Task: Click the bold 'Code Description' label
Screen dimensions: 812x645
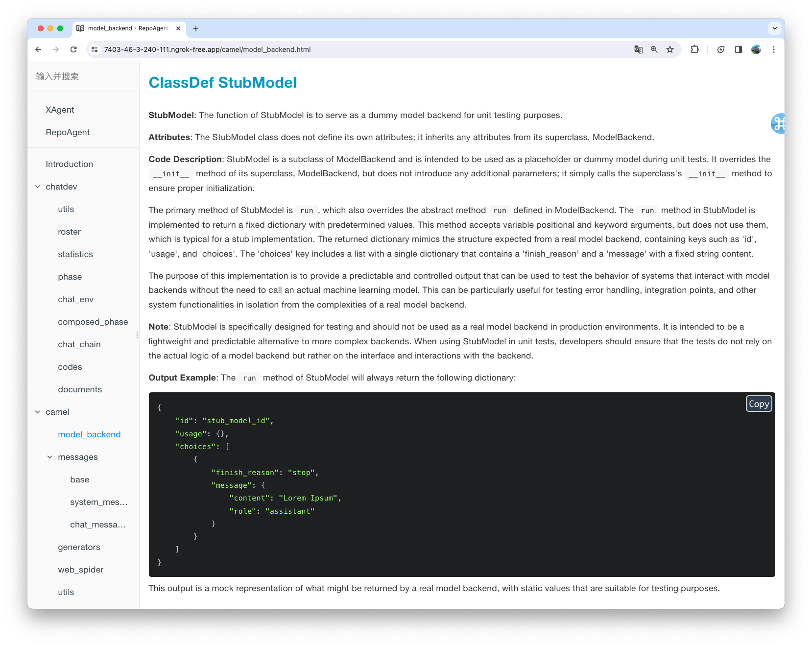Action: 185,159
